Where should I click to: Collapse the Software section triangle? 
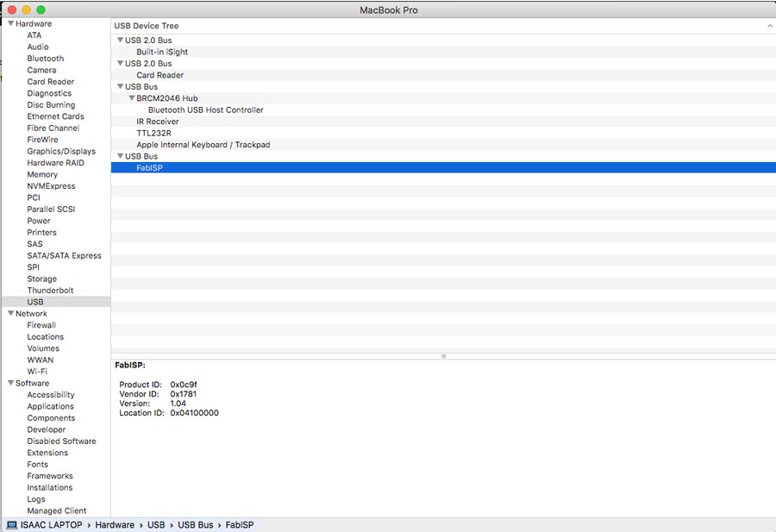tap(10, 384)
